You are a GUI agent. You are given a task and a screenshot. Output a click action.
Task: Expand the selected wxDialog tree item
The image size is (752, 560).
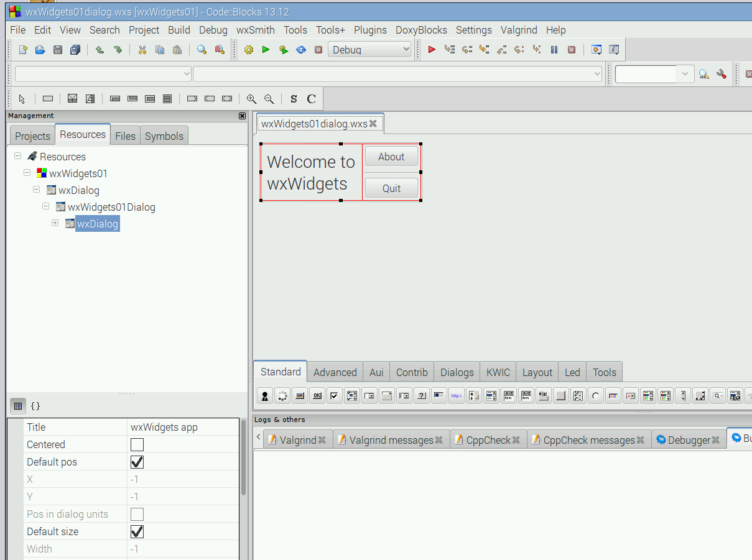[55, 223]
